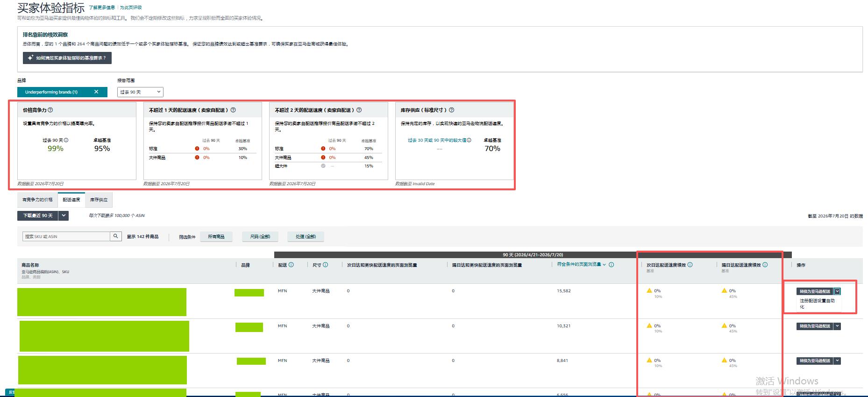
Task: Open the 处理 (全部) filter dropdown
Action: point(306,237)
